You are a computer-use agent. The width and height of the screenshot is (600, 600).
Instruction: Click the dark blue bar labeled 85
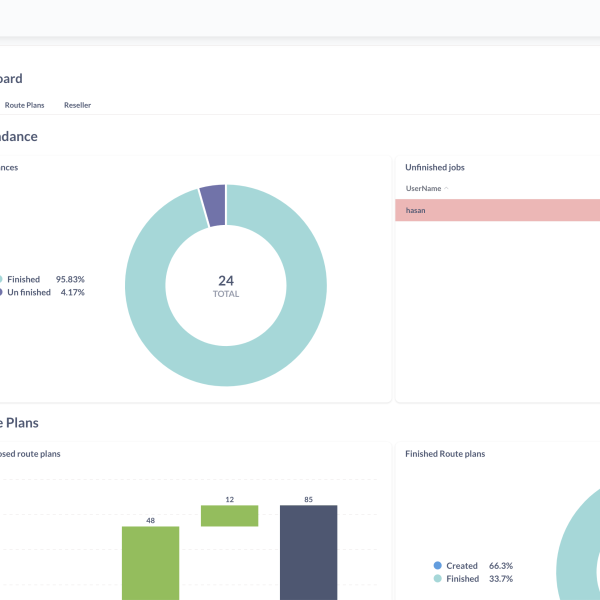(308, 552)
